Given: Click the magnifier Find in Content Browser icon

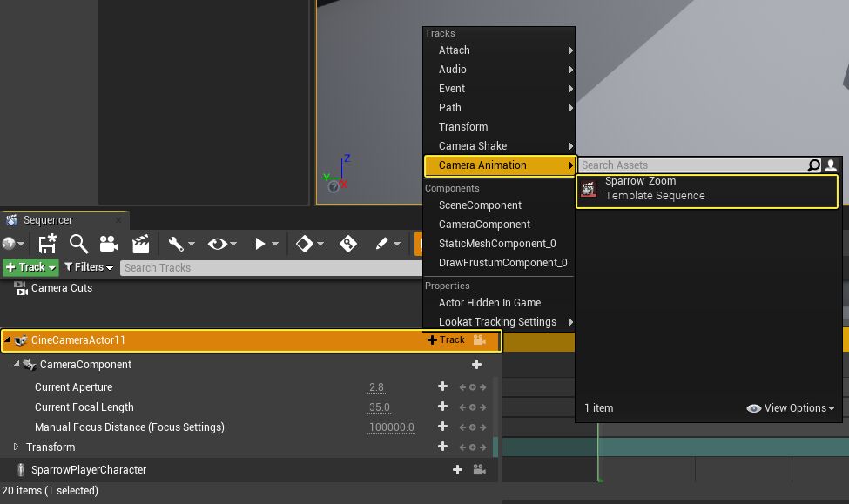Looking at the screenshot, I should pyautogui.click(x=78, y=245).
